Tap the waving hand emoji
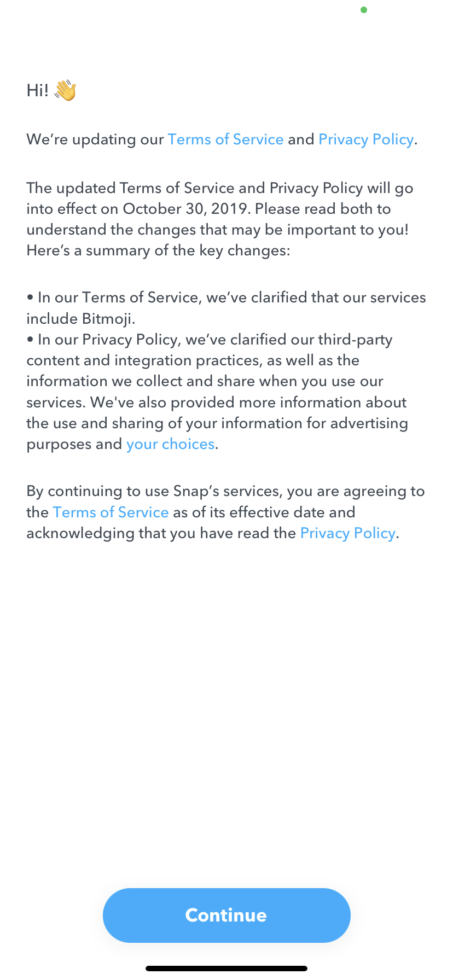 pyautogui.click(x=65, y=90)
